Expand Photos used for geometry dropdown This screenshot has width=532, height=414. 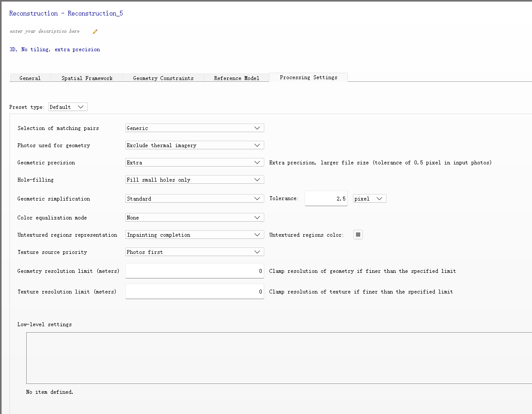point(195,145)
